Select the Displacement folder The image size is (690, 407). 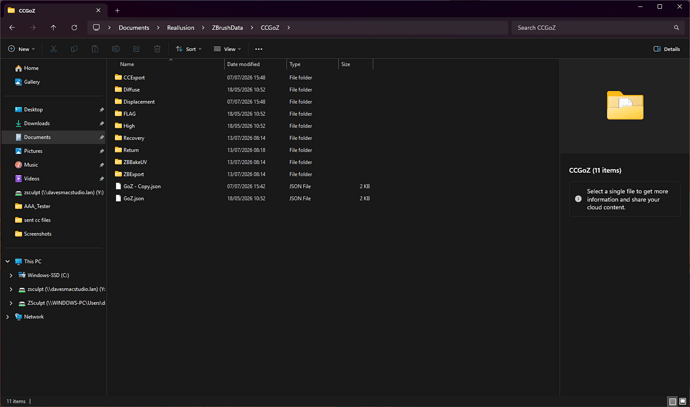point(139,102)
